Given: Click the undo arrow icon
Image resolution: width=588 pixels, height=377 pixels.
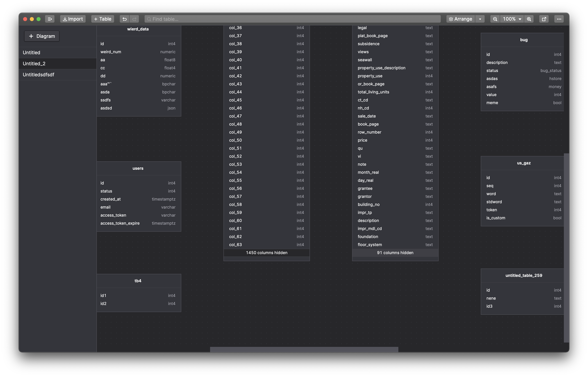Looking at the screenshot, I should pyautogui.click(x=124, y=19).
